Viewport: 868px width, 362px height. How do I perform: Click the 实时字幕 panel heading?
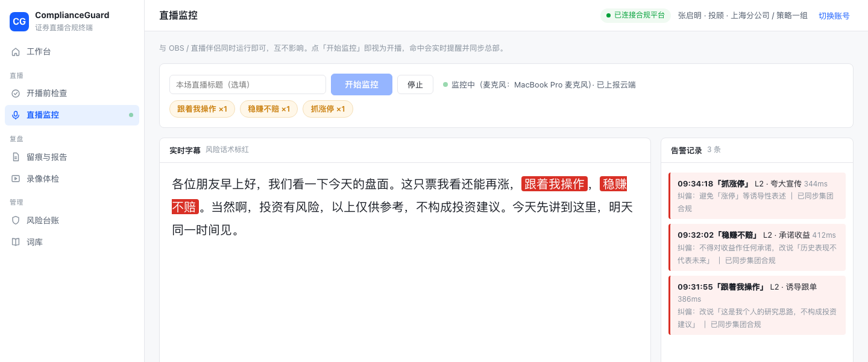[x=185, y=150]
